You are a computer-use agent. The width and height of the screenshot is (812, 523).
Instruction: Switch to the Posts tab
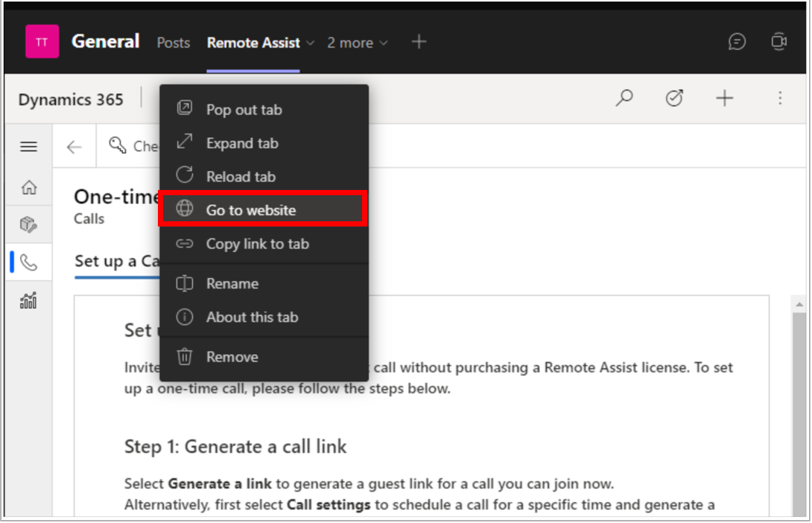tap(174, 42)
